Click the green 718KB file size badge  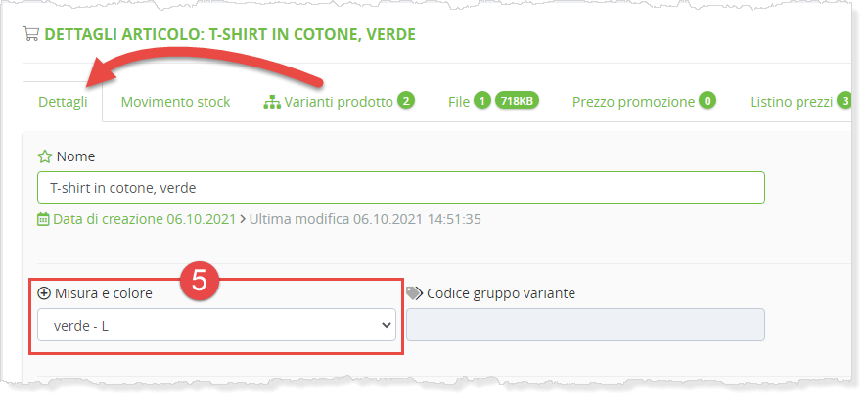click(x=518, y=101)
